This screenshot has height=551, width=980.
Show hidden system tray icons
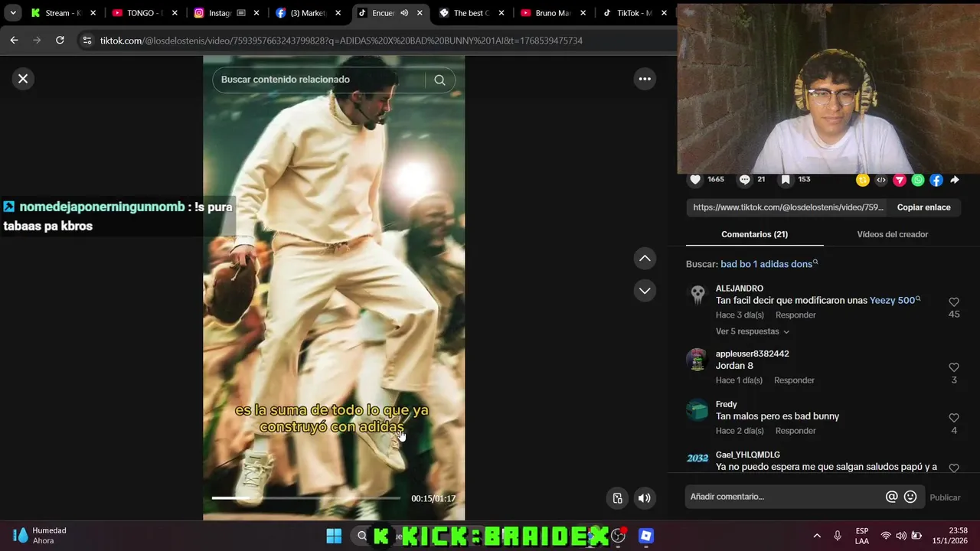(x=817, y=536)
